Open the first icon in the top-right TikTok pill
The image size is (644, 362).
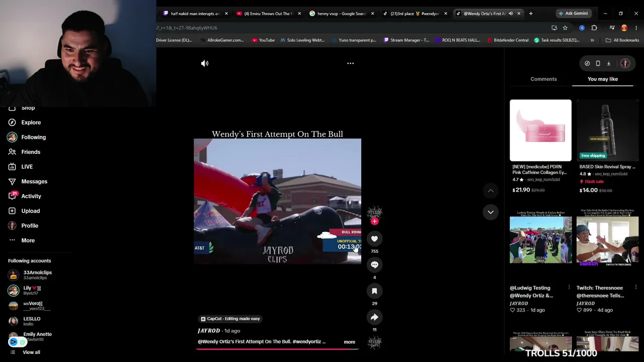[587, 63]
